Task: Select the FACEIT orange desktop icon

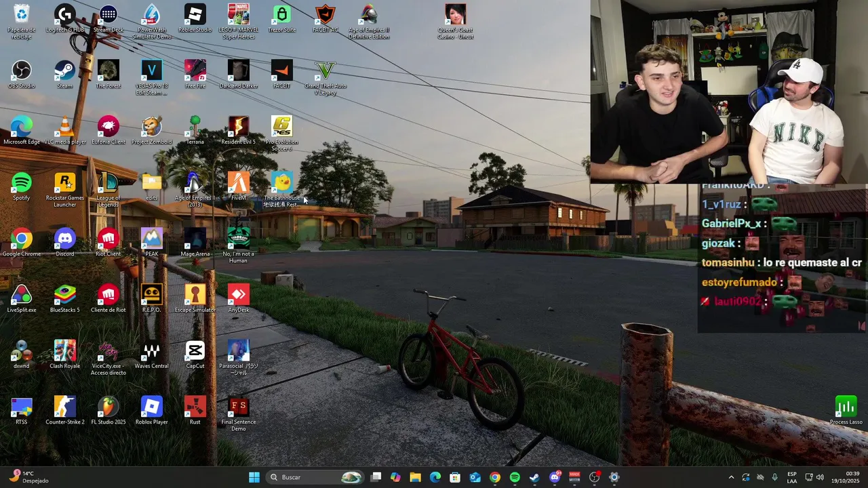Action: click(282, 75)
